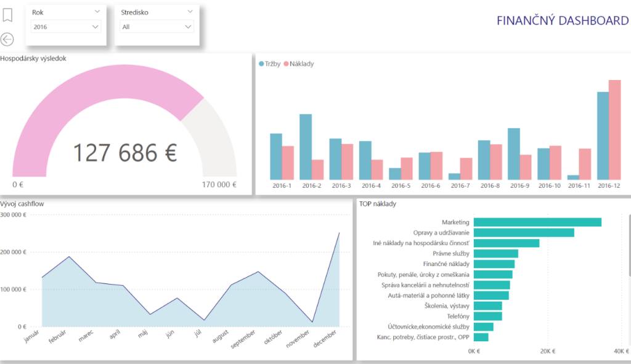This screenshot has width=631, height=364.
Task: Click the Autá-materiál a pohonné látky label
Action: click(429, 295)
